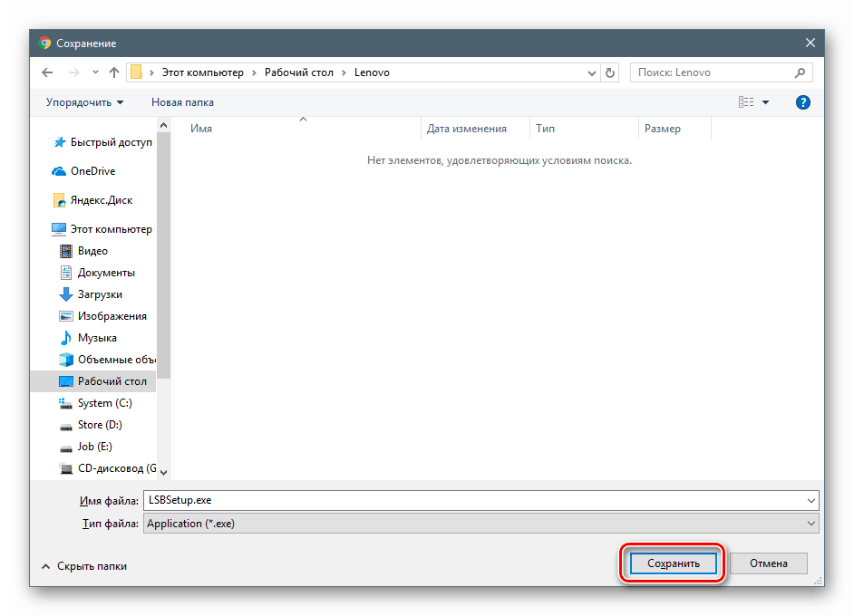This screenshot has width=854, height=616.
Task: Click the Быстрый доступ star icon
Action: [x=59, y=142]
